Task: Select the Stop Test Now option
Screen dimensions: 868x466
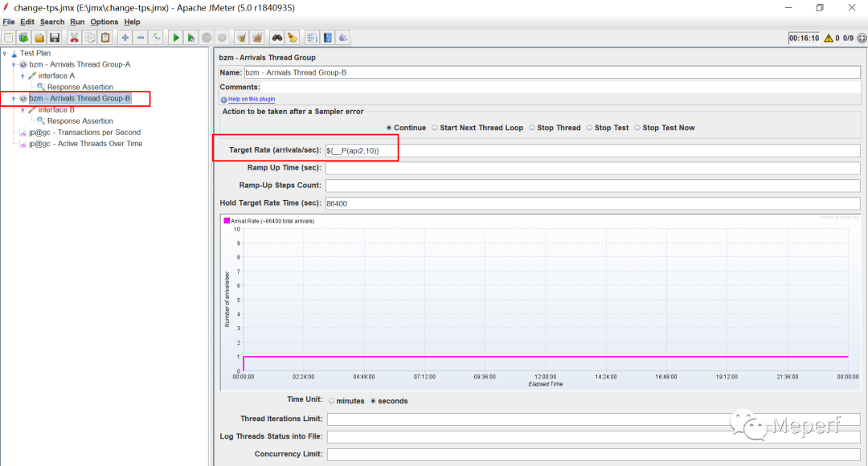Action: click(637, 128)
